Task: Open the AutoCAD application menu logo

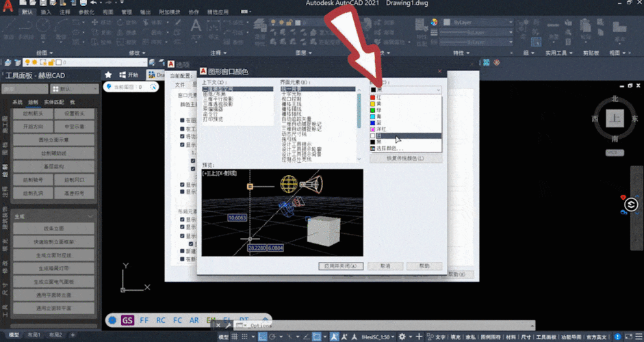Action: coord(8,5)
